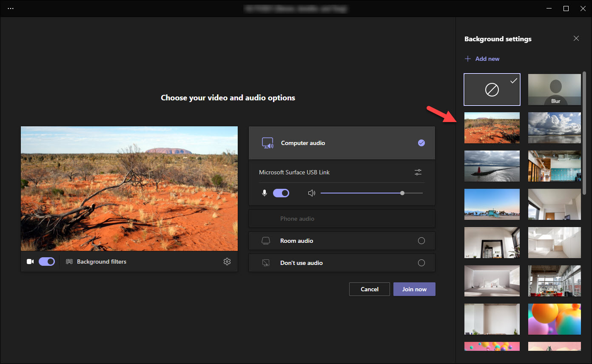Click the device settings gear icon

click(x=227, y=262)
